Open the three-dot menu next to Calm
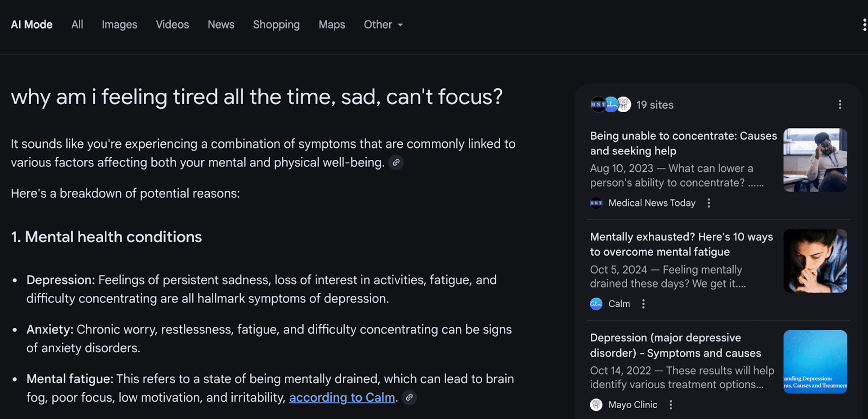The image size is (868, 419). [x=643, y=304]
